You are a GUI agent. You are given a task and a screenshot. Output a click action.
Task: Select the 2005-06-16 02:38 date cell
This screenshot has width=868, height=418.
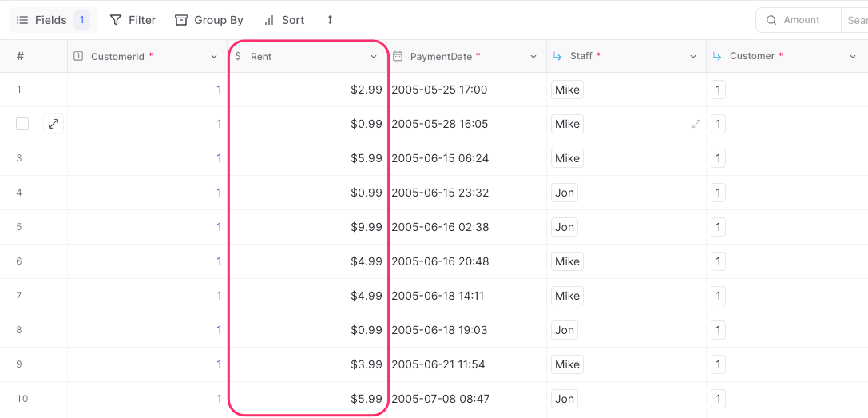(x=466, y=227)
